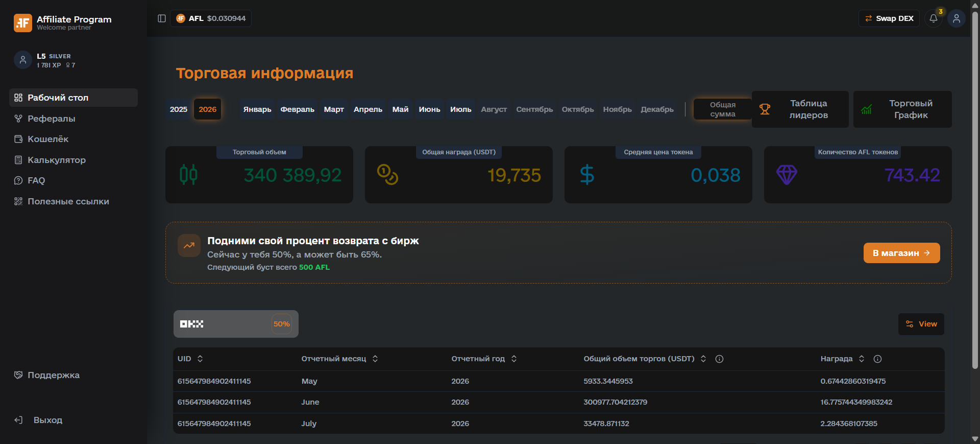Filter by Апрель
This screenshot has height=444, width=980.
(368, 109)
